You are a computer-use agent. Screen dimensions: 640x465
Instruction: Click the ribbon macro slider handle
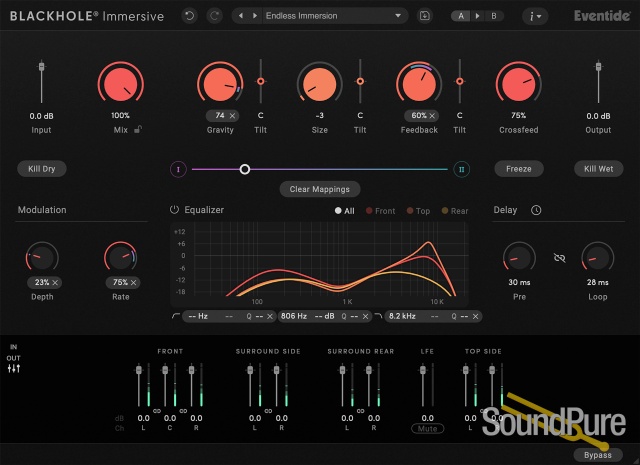coord(245,169)
